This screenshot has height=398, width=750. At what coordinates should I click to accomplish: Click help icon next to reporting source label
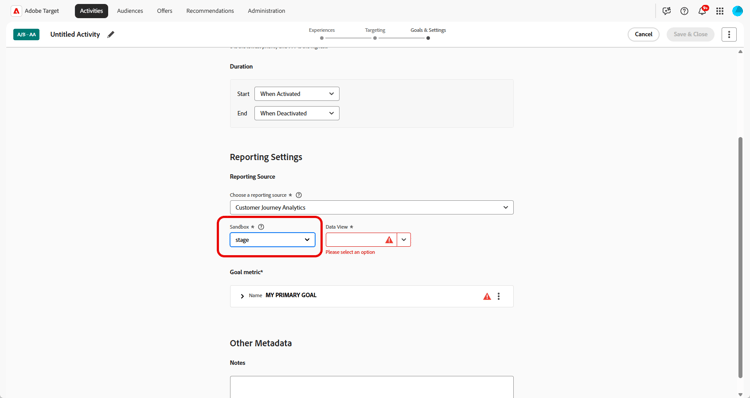(x=299, y=195)
